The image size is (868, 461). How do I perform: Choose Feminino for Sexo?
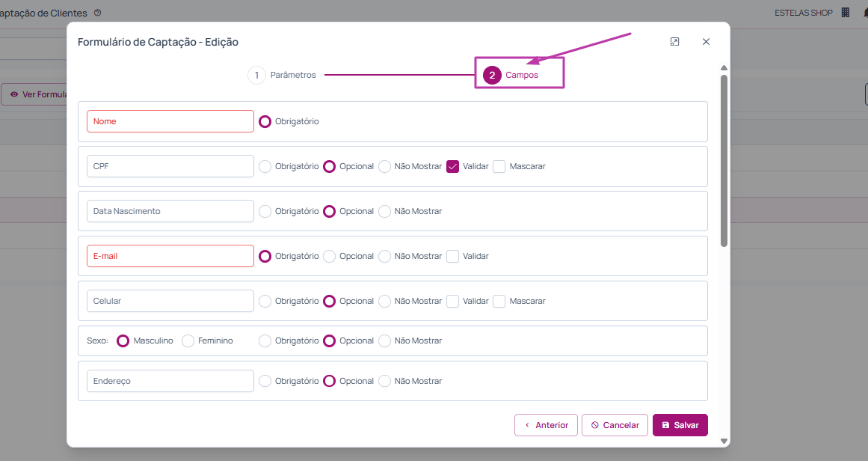[x=188, y=341]
